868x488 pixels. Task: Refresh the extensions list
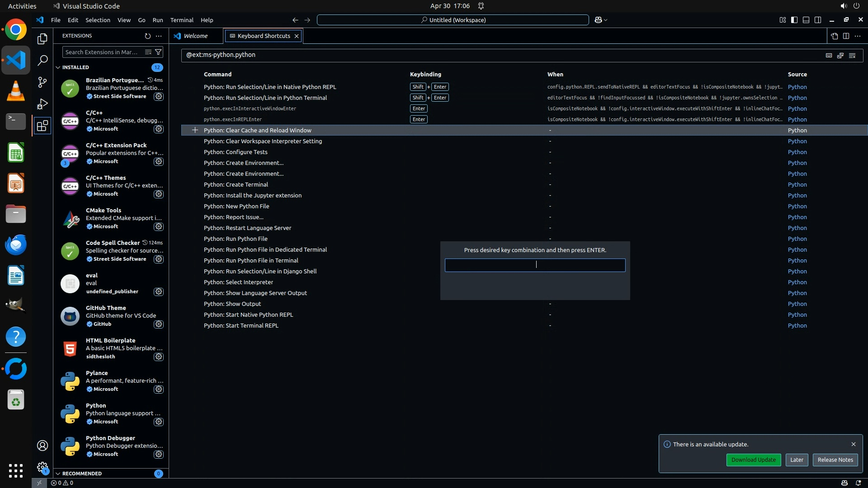[147, 36]
